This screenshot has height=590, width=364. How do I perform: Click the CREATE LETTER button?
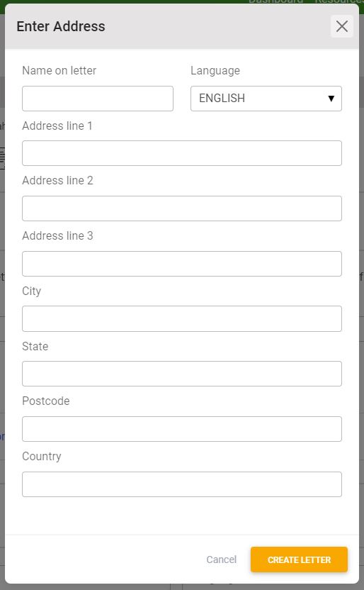pyautogui.click(x=299, y=560)
